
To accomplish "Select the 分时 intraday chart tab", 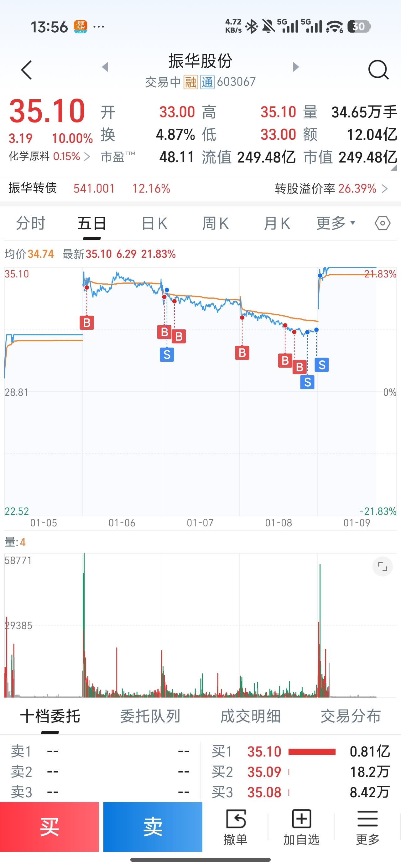I will tap(31, 223).
